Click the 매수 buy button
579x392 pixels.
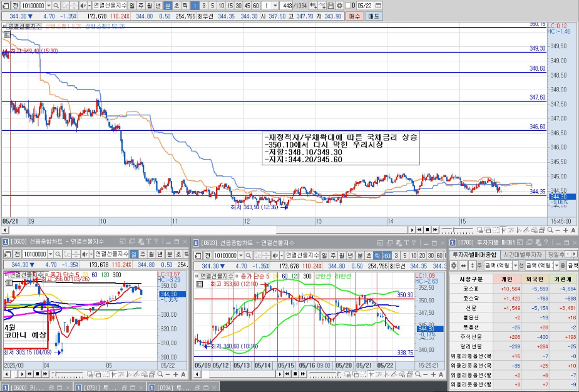[354, 16]
